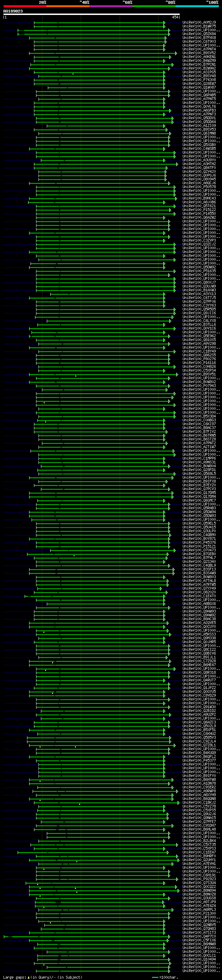Open hit UniRef100_Q59EL5

click(x=199, y=524)
